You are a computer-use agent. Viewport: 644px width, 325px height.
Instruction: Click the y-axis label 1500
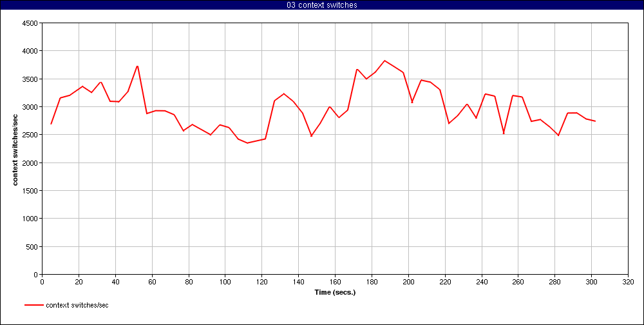click(31, 191)
